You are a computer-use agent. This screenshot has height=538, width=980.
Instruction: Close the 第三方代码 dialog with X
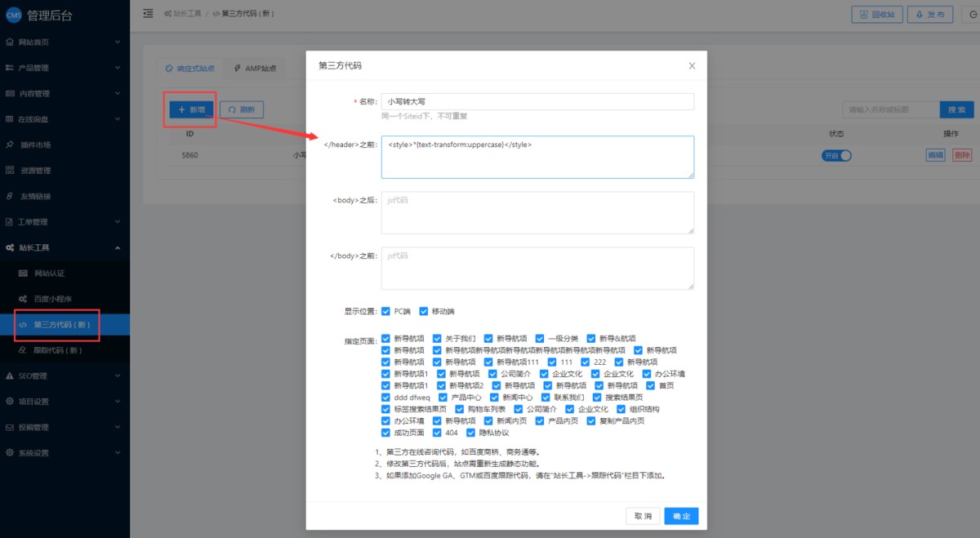(692, 66)
